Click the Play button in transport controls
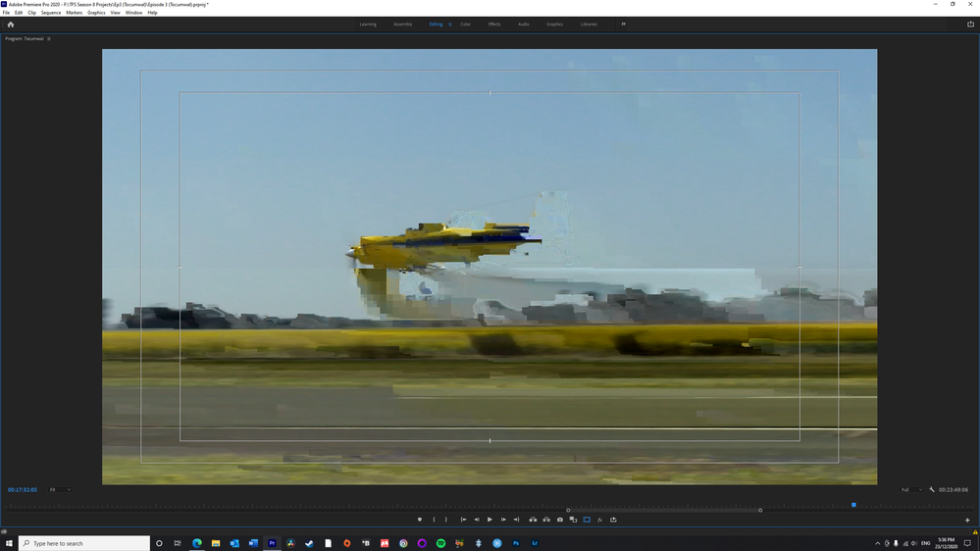Screen dimensions: 980x551 click(490, 520)
